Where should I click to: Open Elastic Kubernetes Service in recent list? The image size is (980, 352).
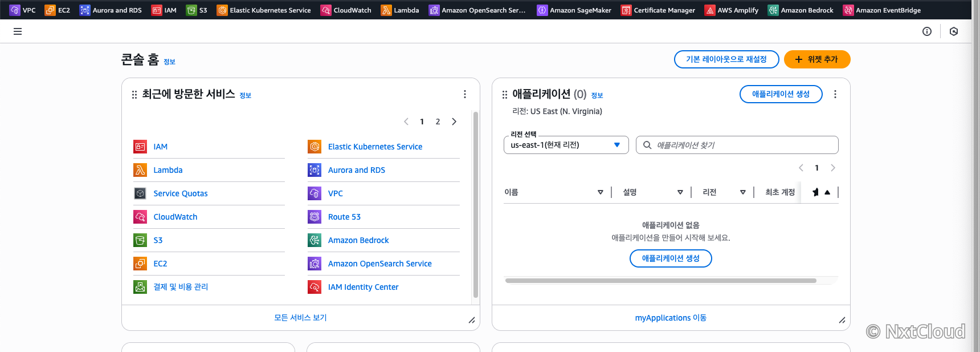point(375,147)
